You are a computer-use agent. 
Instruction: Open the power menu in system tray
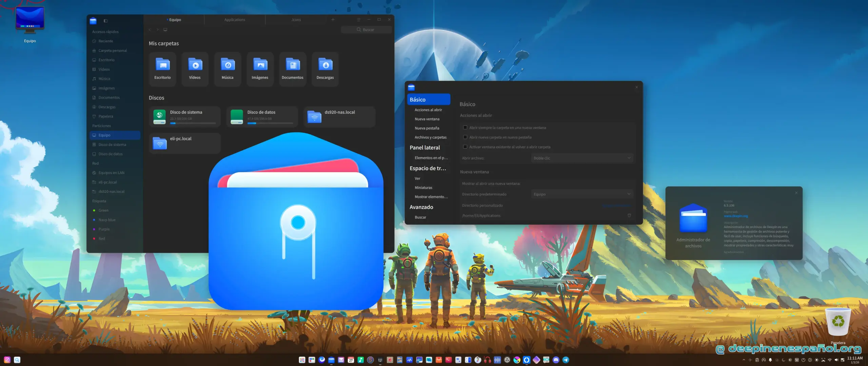pyautogui.click(x=803, y=360)
